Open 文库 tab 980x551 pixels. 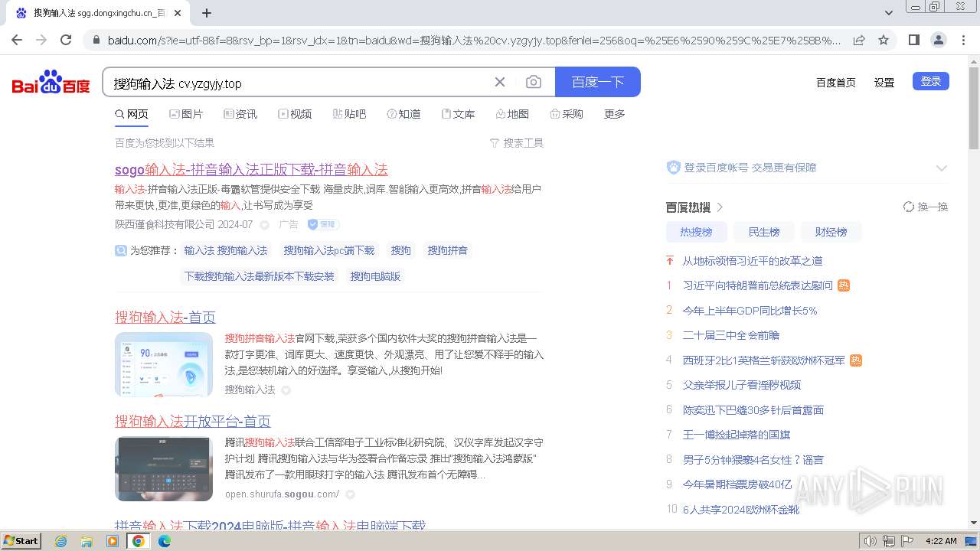click(x=458, y=114)
